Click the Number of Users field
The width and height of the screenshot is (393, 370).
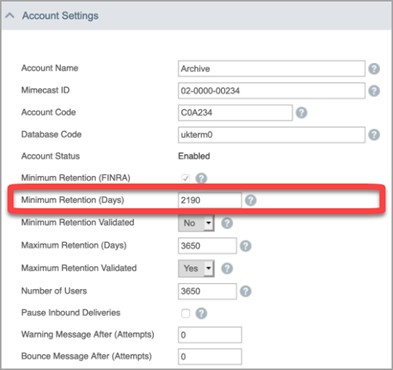207,291
